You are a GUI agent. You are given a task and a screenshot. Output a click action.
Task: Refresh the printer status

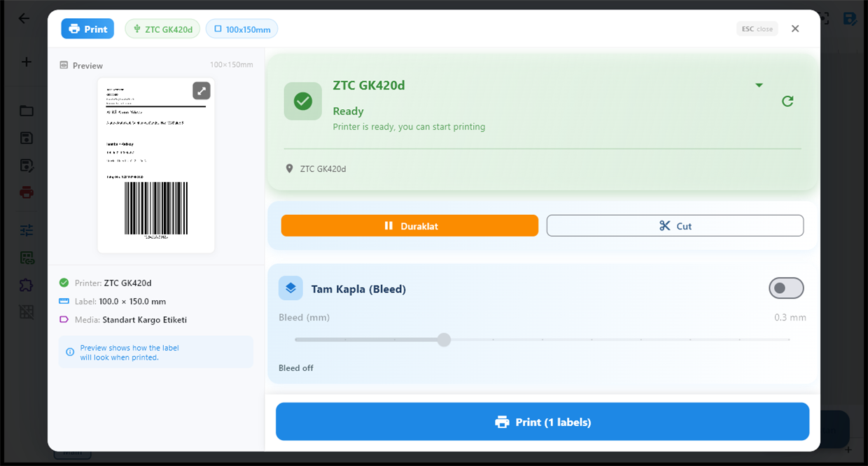point(787,101)
